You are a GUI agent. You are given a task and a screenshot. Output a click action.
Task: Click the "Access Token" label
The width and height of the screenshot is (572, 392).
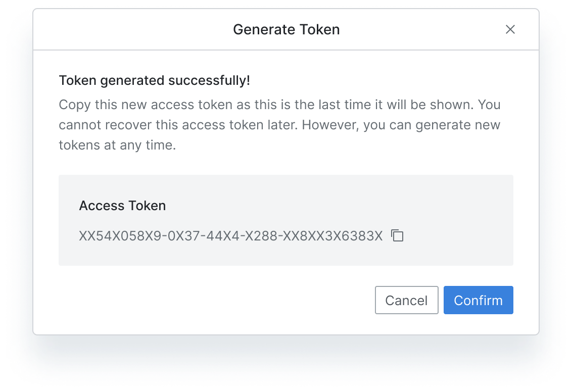122,206
